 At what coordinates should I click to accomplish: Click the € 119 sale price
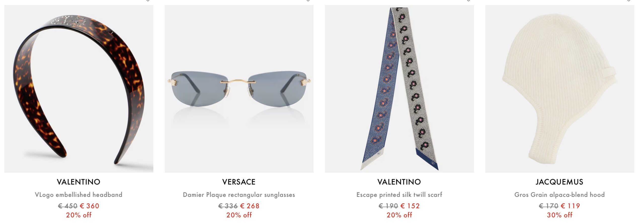[570, 206]
